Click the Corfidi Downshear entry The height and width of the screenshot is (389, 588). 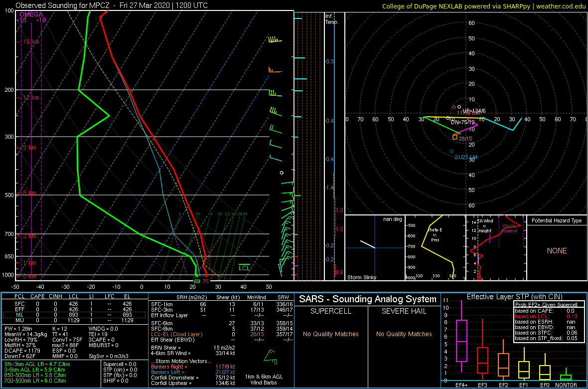pos(193,378)
